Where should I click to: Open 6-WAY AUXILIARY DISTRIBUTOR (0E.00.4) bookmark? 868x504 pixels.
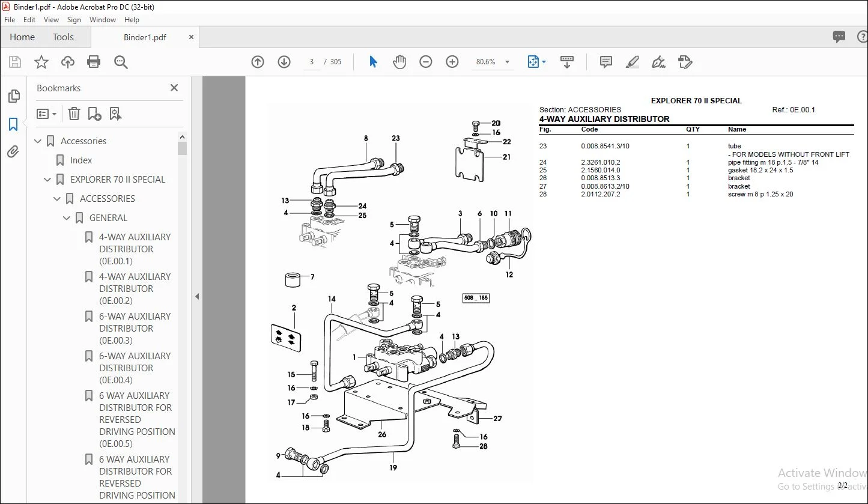[x=135, y=368]
